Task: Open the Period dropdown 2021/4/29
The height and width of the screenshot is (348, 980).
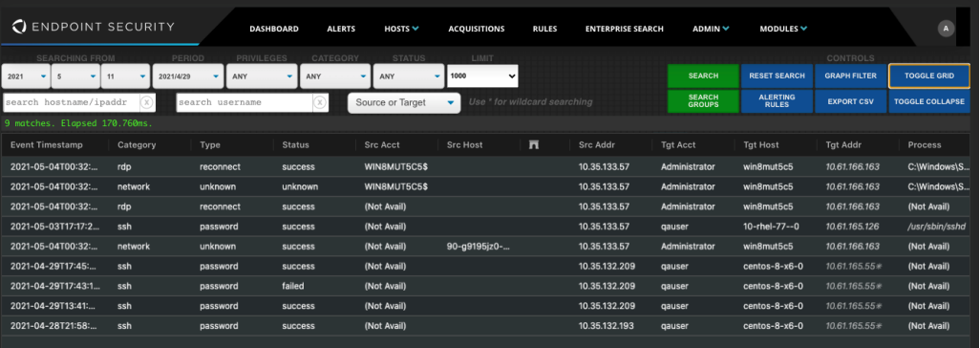Action: 188,76
